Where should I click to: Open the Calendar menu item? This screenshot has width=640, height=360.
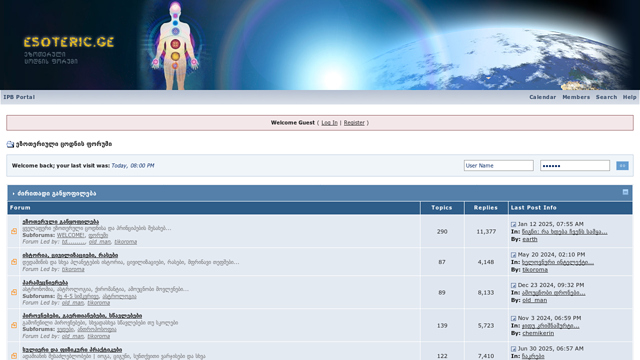coord(542,97)
